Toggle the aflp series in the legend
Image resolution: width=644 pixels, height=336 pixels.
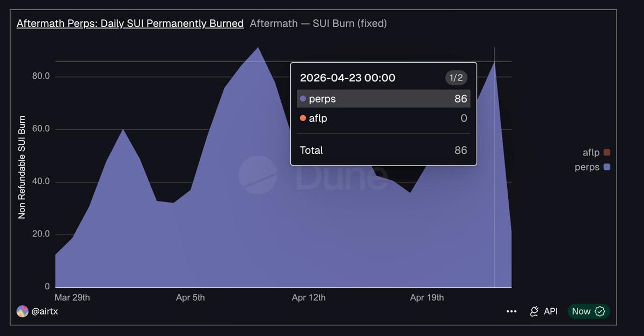(596, 153)
